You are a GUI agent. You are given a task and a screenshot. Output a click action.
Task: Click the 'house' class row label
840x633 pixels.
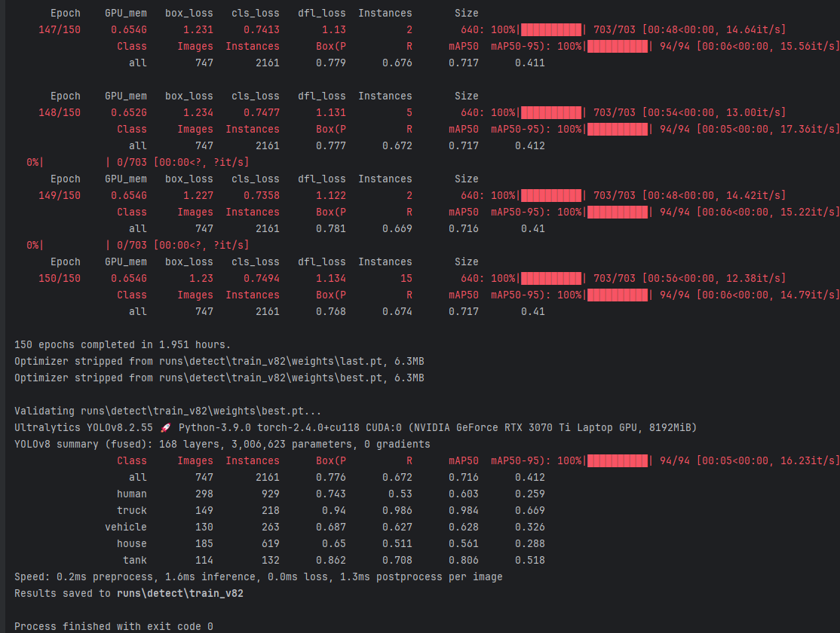(132, 543)
